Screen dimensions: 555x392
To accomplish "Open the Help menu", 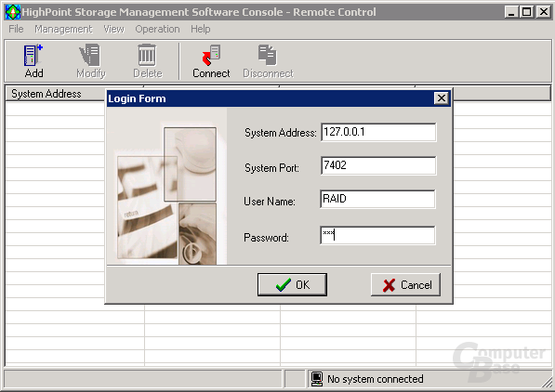I will click(200, 29).
